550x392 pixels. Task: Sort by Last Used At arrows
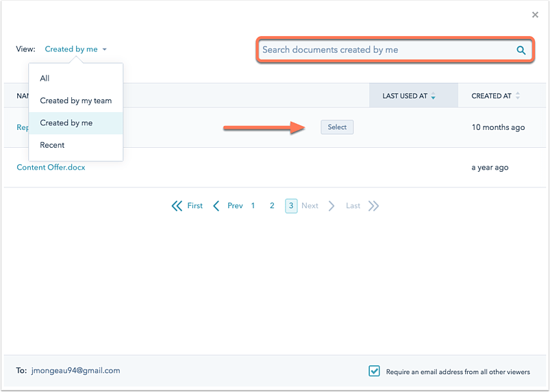coord(433,96)
